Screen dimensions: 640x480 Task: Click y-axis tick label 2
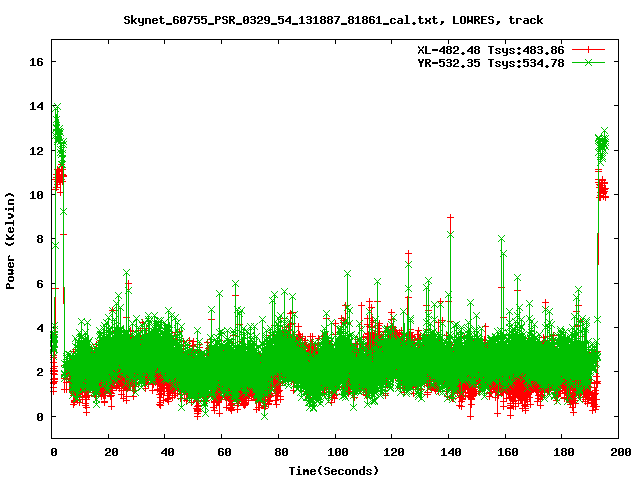click(x=40, y=372)
